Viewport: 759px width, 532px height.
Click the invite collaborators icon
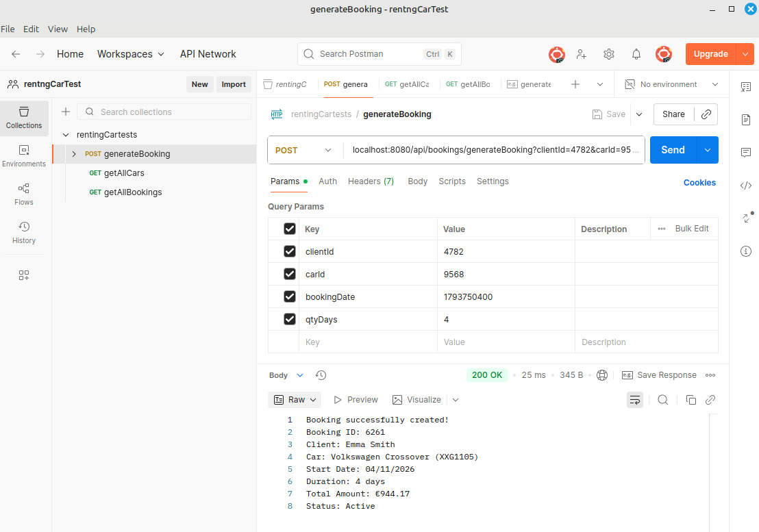(582, 54)
